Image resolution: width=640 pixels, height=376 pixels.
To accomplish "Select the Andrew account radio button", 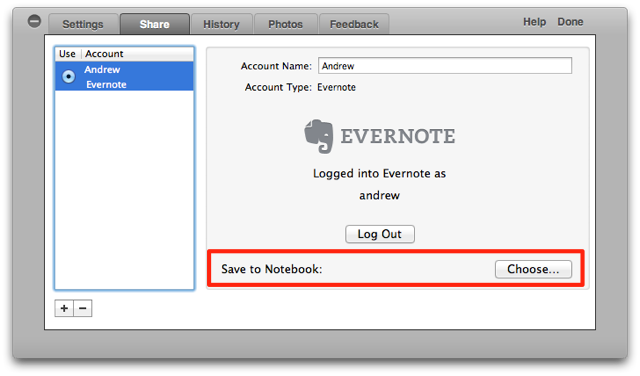I will tap(69, 76).
